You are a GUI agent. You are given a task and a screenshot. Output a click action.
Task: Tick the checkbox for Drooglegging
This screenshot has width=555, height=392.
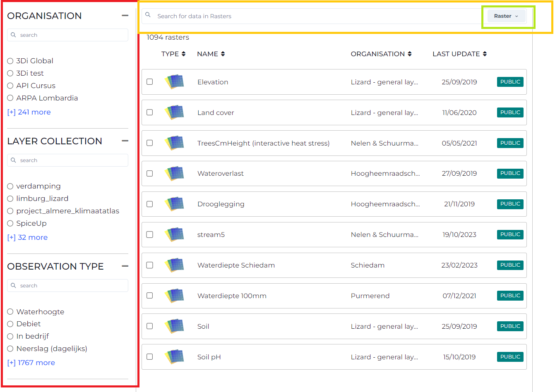(150, 204)
